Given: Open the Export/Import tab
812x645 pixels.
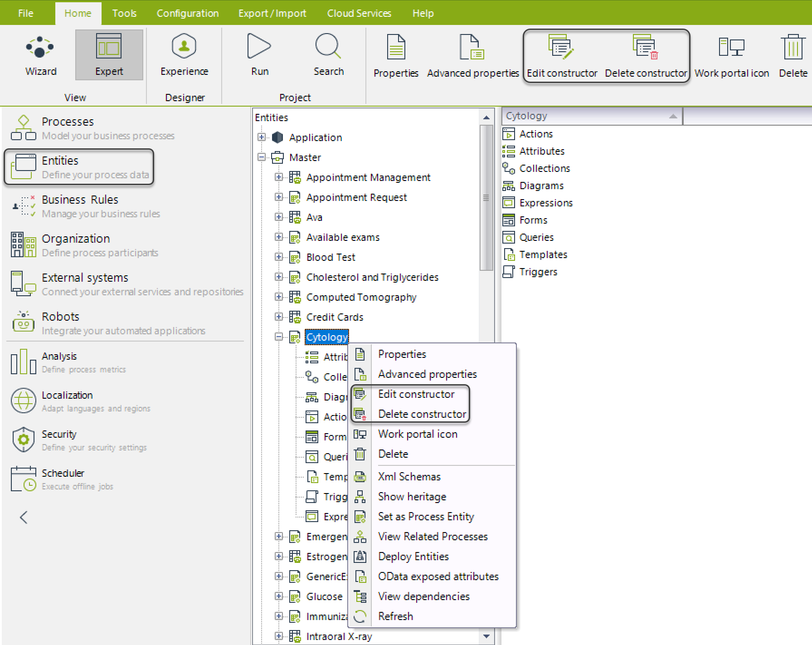Looking at the screenshot, I should point(272,13).
